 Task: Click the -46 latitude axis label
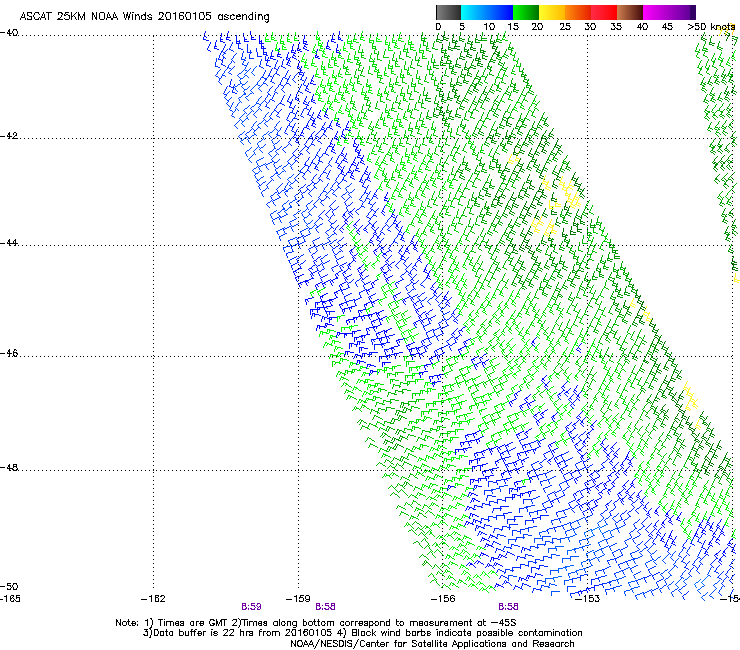(x=9, y=353)
